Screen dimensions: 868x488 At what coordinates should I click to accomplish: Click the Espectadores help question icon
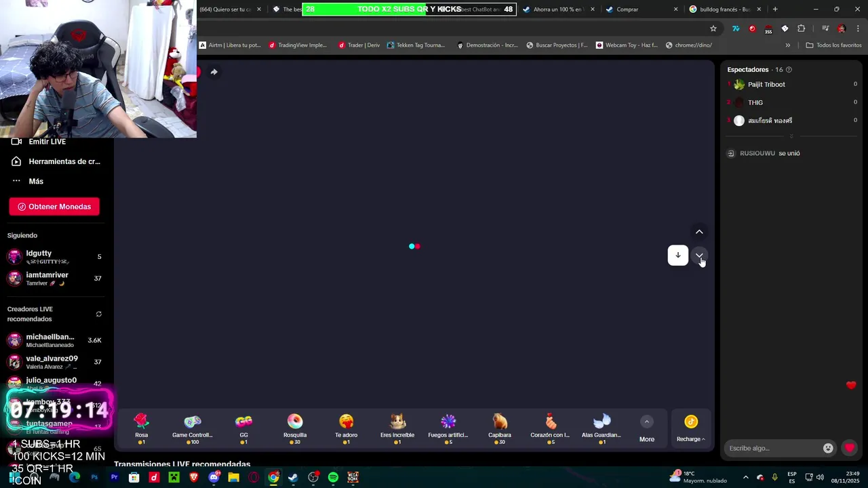point(789,70)
